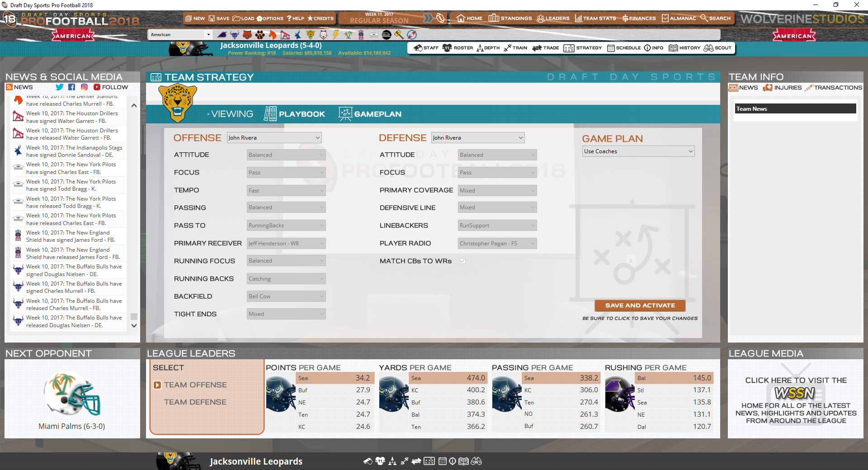Open the Standings menu item
Viewport: 868px width, 470px height.
(510, 18)
